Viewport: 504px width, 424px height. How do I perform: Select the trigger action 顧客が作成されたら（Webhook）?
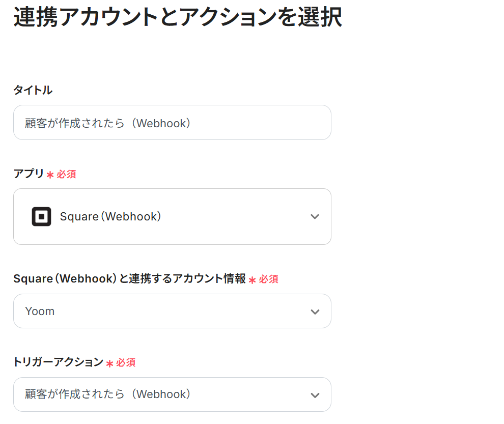(x=107, y=394)
